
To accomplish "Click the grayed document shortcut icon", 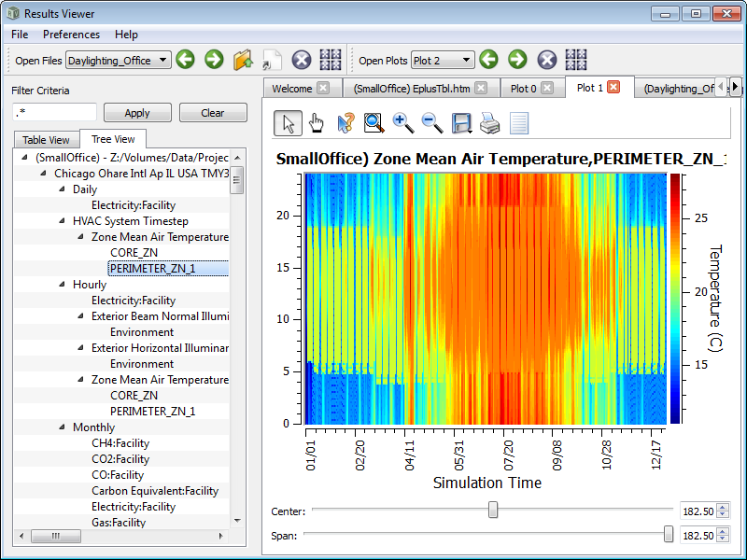I will [272, 60].
